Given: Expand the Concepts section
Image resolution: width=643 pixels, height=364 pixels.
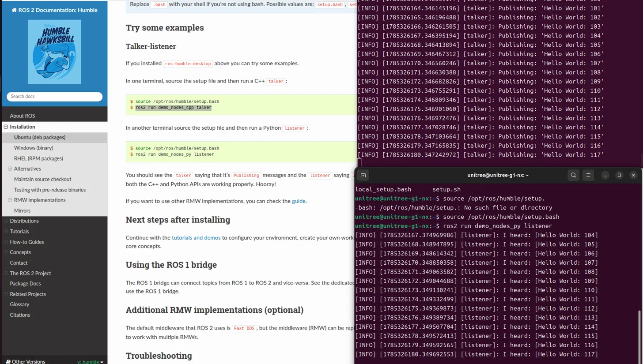Looking at the screenshot, I should click(x=6, y=252).
